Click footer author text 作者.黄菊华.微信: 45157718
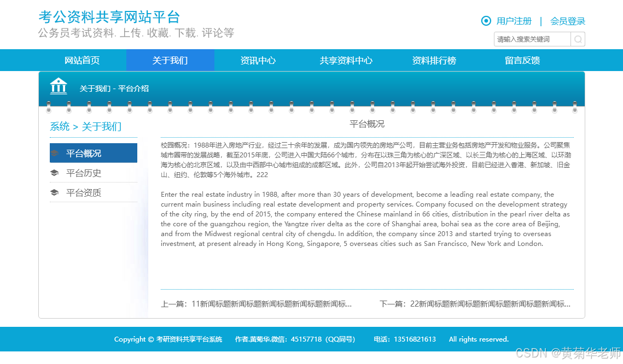The width and height of the screenshot is (623, 364). click(x=295, y=339)
